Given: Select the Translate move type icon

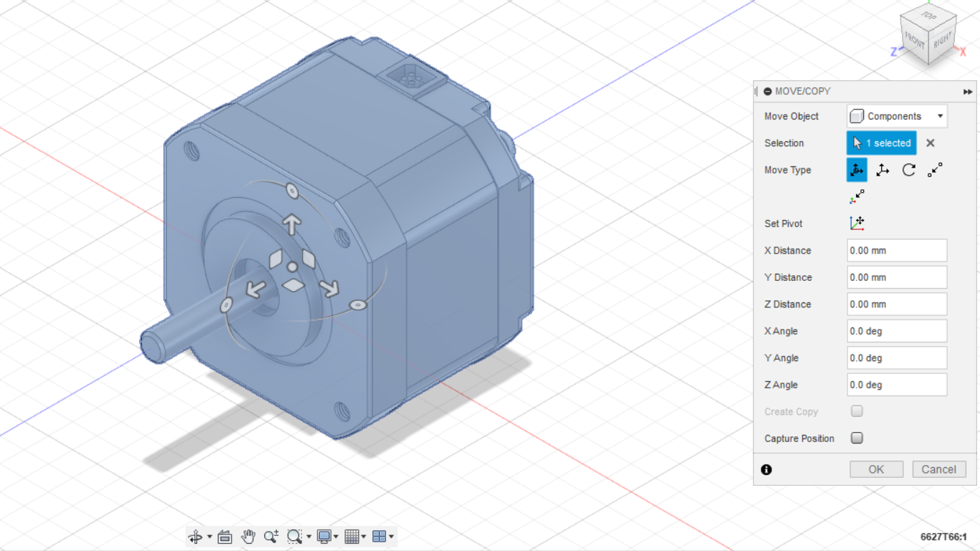Looking at the screenshot, I should click(x=883, y=170).
